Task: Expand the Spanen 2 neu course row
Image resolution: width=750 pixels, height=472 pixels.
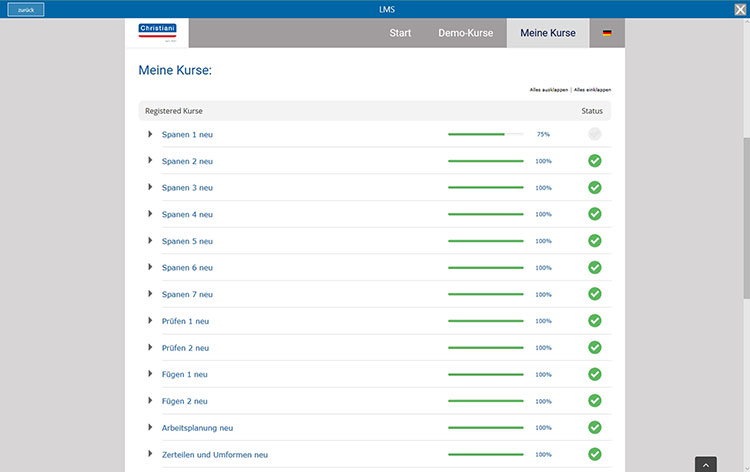Action: click(150, 160)
